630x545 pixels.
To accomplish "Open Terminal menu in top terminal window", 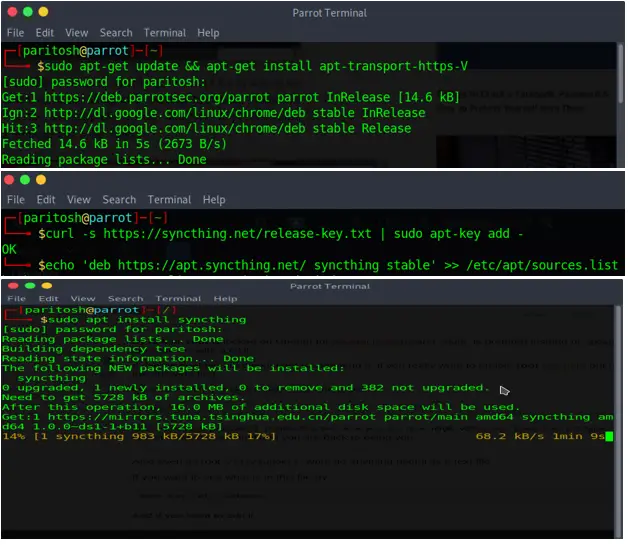I will tap(165, 33).
